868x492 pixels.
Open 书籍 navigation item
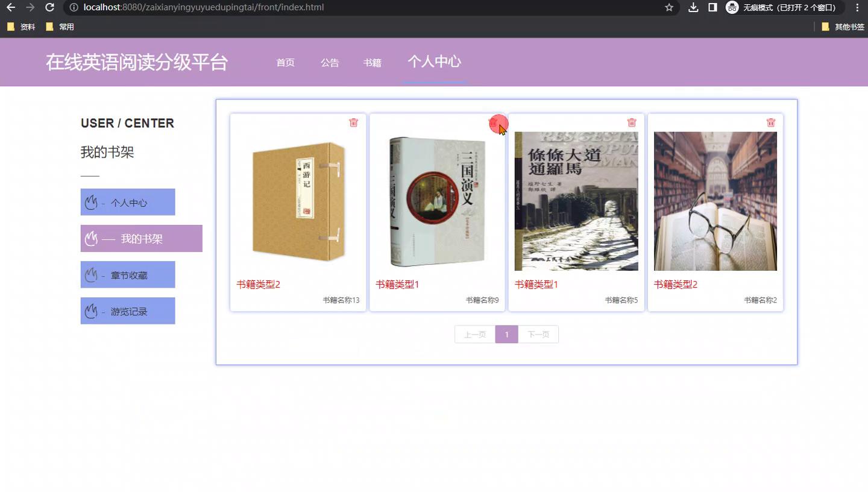372,62
